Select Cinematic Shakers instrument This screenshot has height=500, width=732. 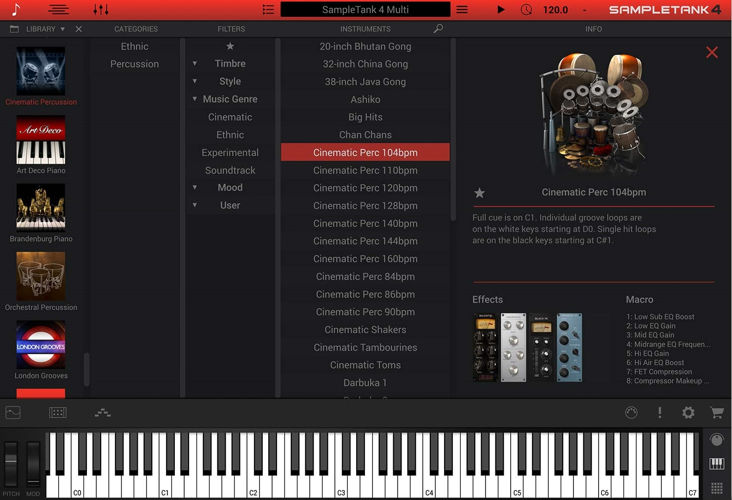[365, 330]
